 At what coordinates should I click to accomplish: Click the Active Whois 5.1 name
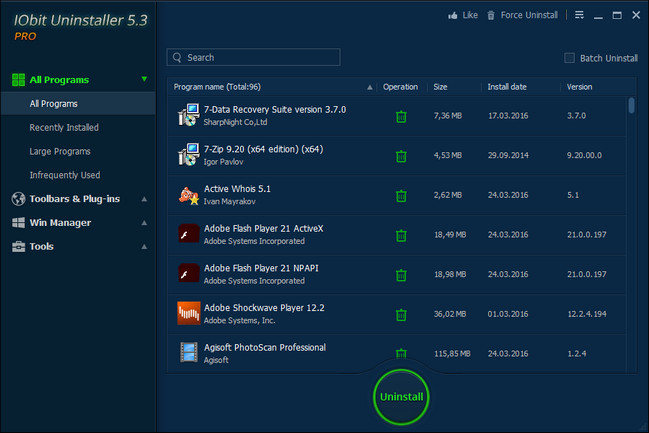[x=237, y=189]
